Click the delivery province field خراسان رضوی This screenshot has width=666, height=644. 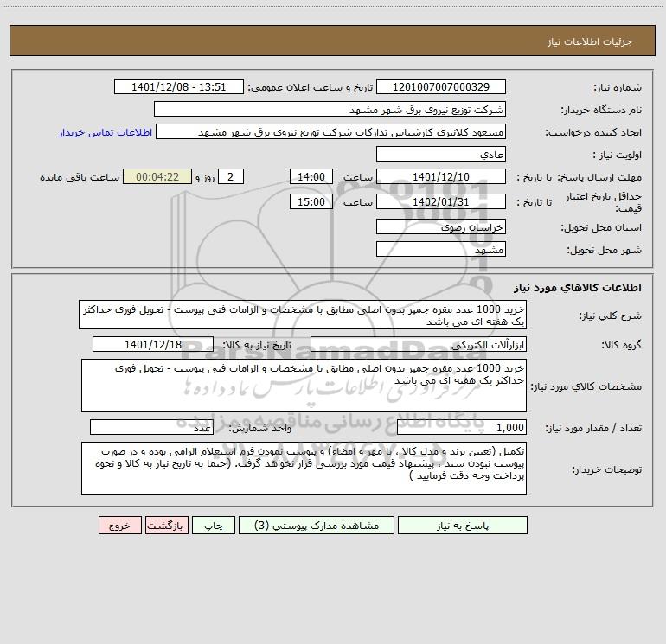pyautogui.click(x=441, y=227)
